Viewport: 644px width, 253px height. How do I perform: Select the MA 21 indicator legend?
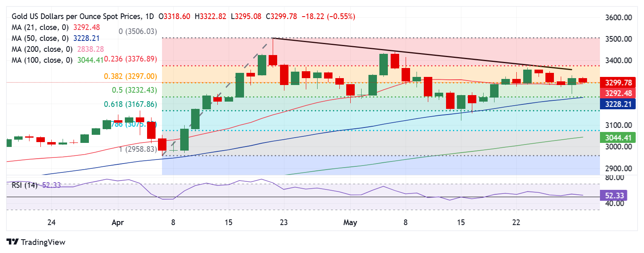tap(56, 28)
